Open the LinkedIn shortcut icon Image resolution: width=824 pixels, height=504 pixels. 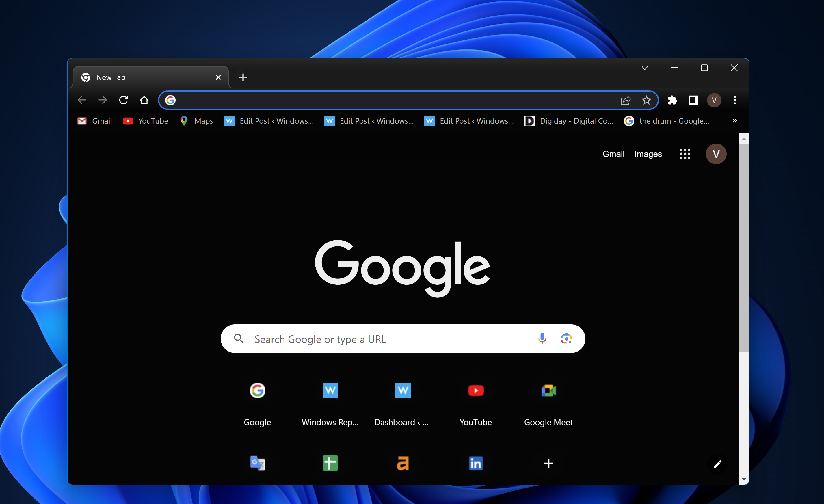click(x=475, y=463)
